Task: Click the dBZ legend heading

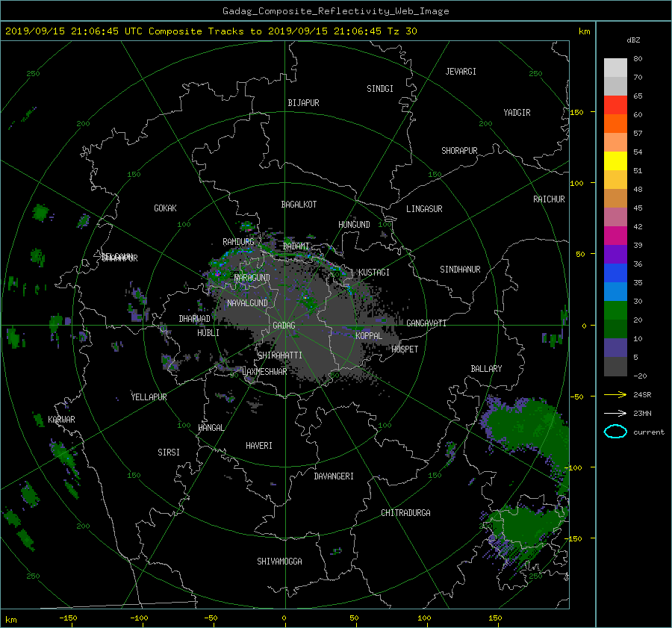Action: 633,40
